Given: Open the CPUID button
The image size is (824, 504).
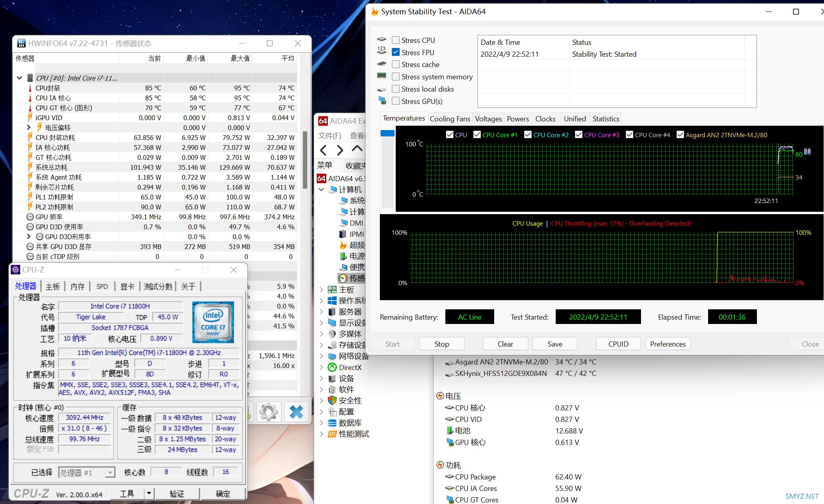Looking at the screenshot, I should click(x=618, y=344).
